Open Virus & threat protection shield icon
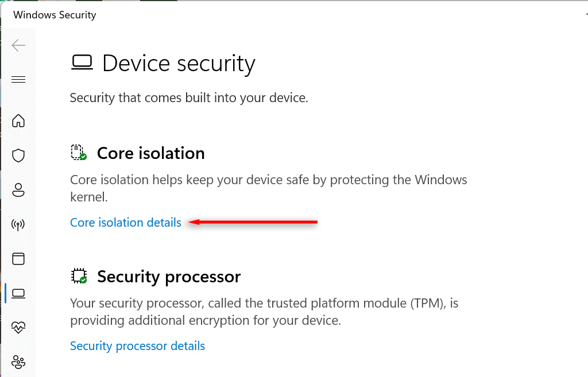This screenshot has width=588, height=377. (18, 156)
